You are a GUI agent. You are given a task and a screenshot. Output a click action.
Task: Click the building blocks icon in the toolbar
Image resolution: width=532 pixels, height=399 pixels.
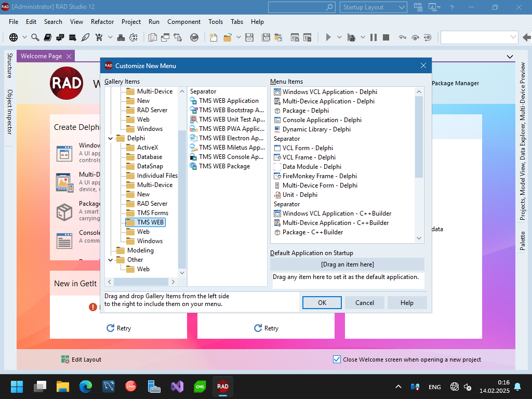[x=121, y=37]
